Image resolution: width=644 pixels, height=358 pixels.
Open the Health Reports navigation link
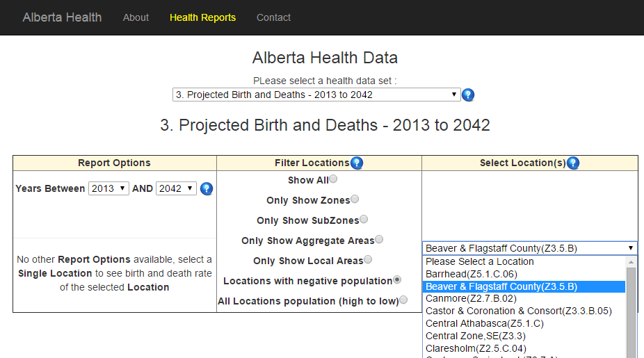pyautogui.click(x=203, y=17)
